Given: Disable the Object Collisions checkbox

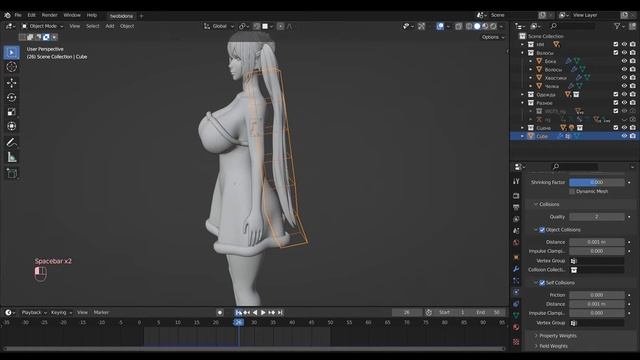Looking at the screenshot, I should (542, 230).
